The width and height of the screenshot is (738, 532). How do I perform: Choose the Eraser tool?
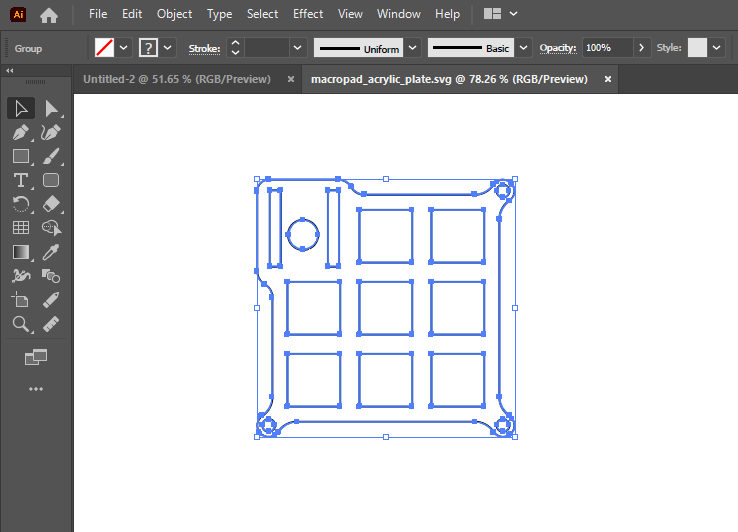pos(52,204)
